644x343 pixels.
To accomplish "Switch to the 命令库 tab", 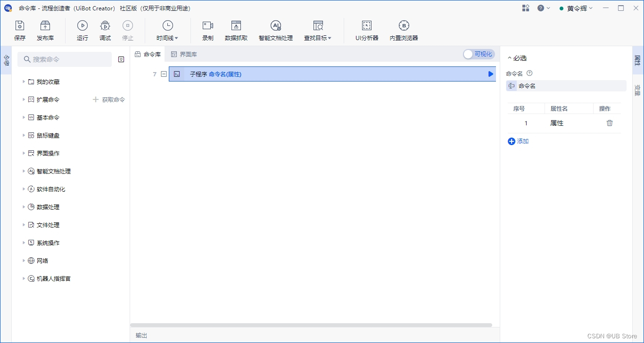I will coord(148,54).
